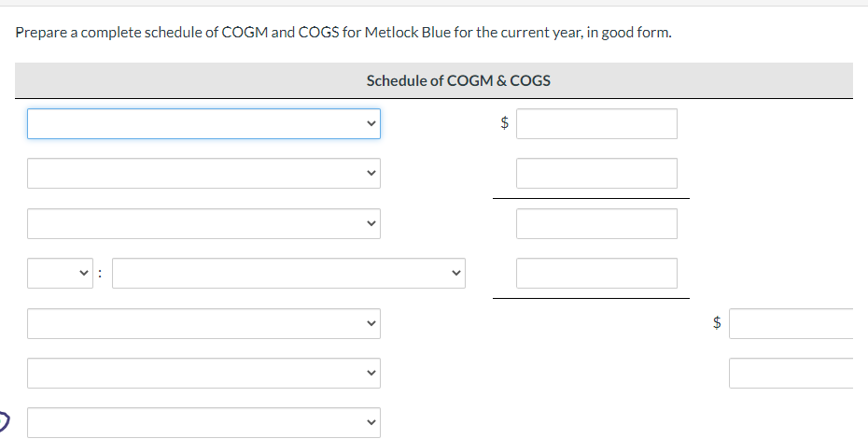Viewport: 868px width, 439px height.
Task: Expand the wide dropdown after the colon
Action: click(288, 273)
